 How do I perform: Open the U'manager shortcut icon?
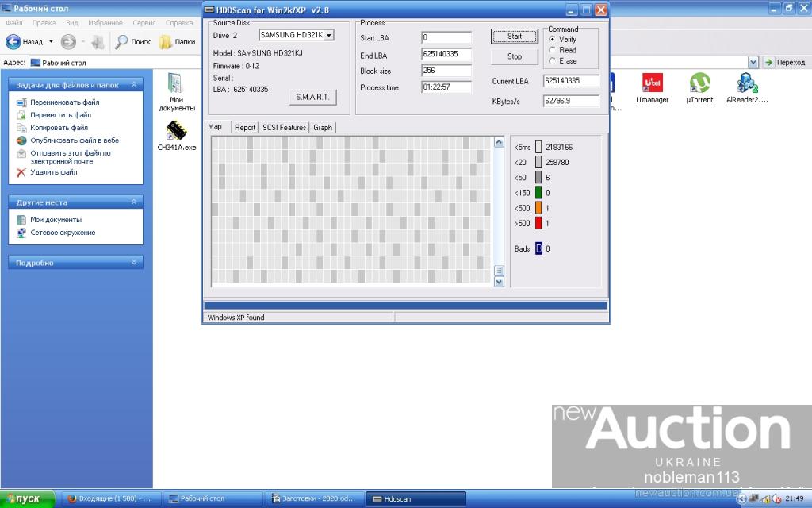point(652,83)
